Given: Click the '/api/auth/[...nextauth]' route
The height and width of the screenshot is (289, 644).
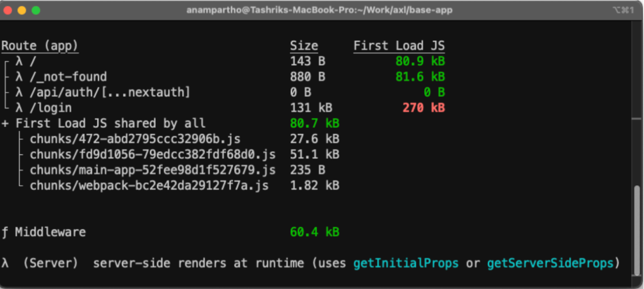Looking at the screenshot, I should point(110,92).
